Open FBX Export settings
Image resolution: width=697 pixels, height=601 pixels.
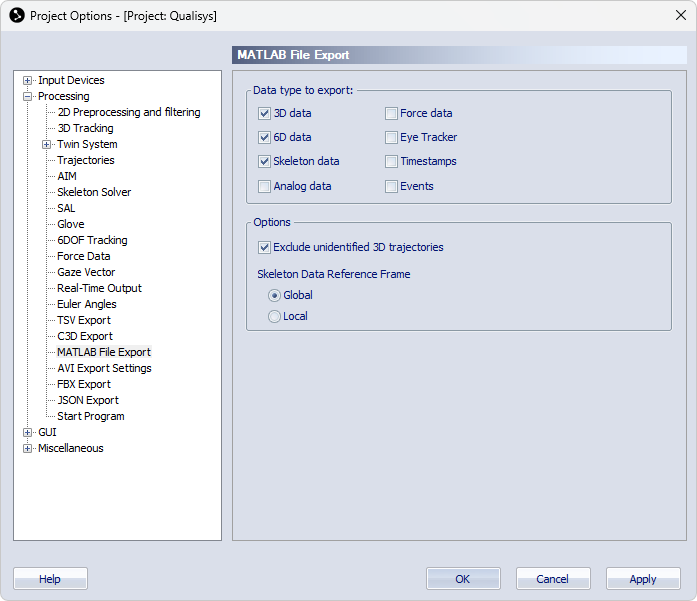click(84, 384)
